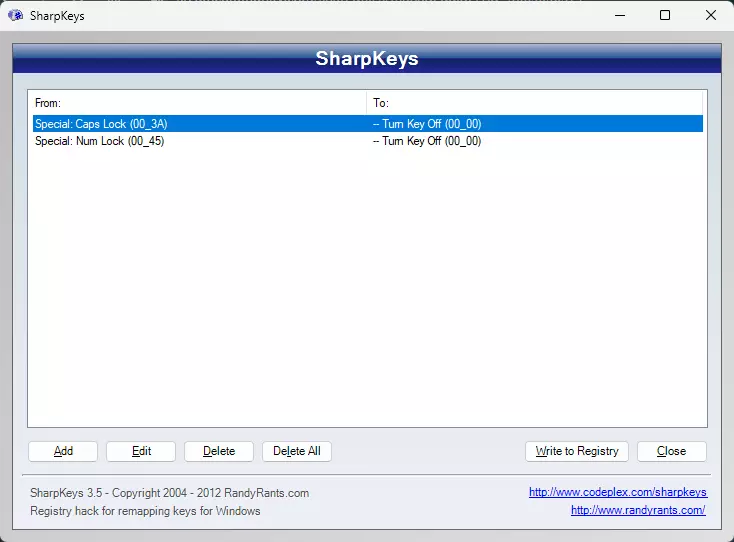Edit the selected key mapping

[x=141, y=451]
